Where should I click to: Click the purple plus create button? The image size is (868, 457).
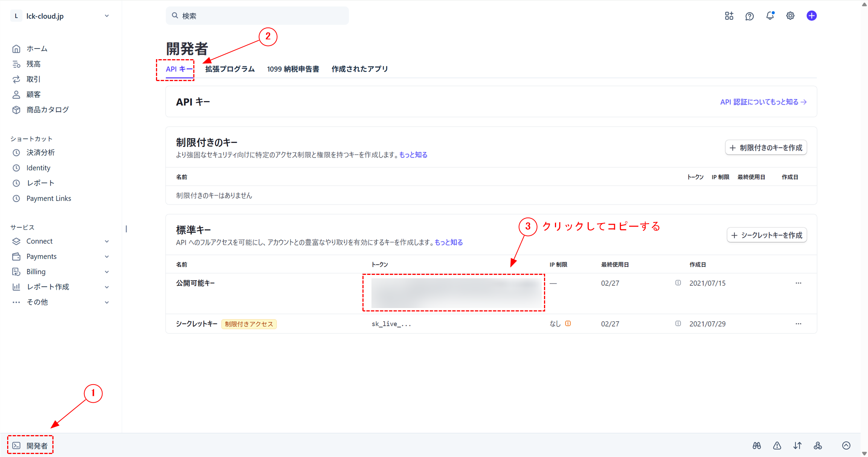[811, 16]
